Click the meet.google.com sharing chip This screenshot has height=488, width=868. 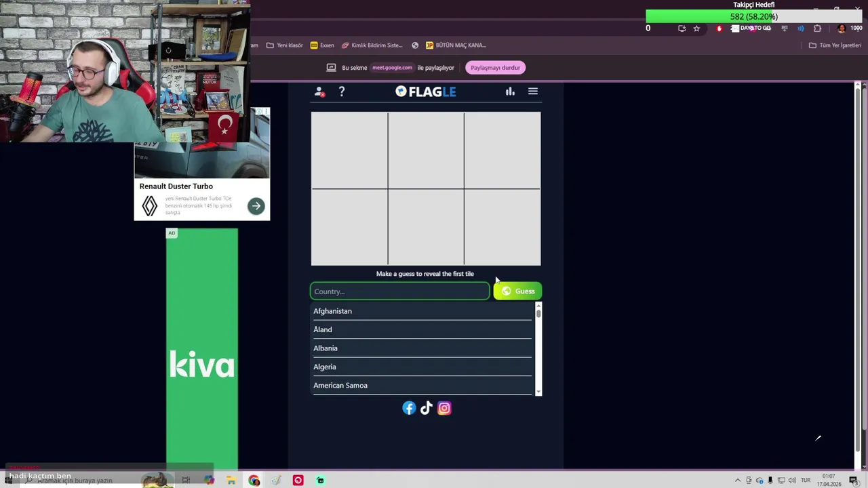392,68
